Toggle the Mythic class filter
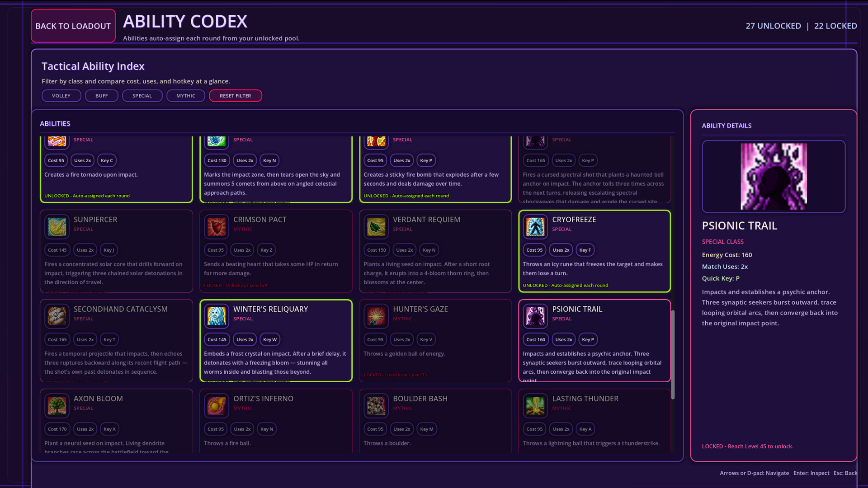The image size is (868, 488). click(x=186, y=96)
